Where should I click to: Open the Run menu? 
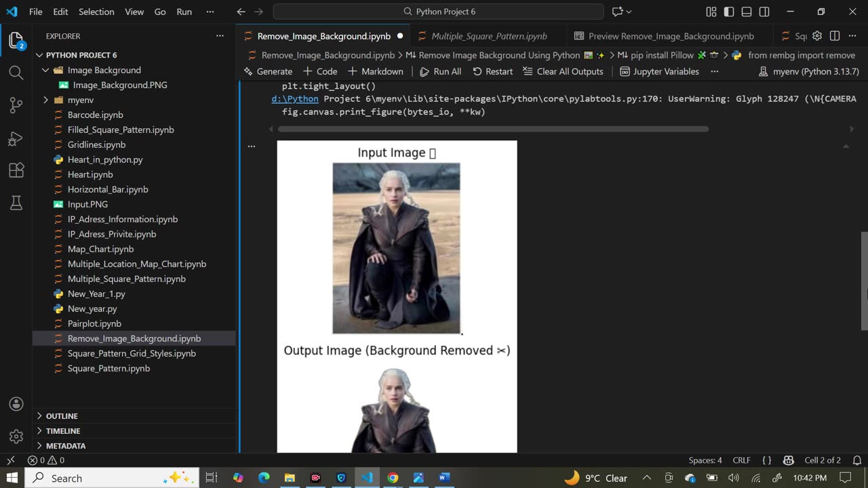tap(184, 12)
